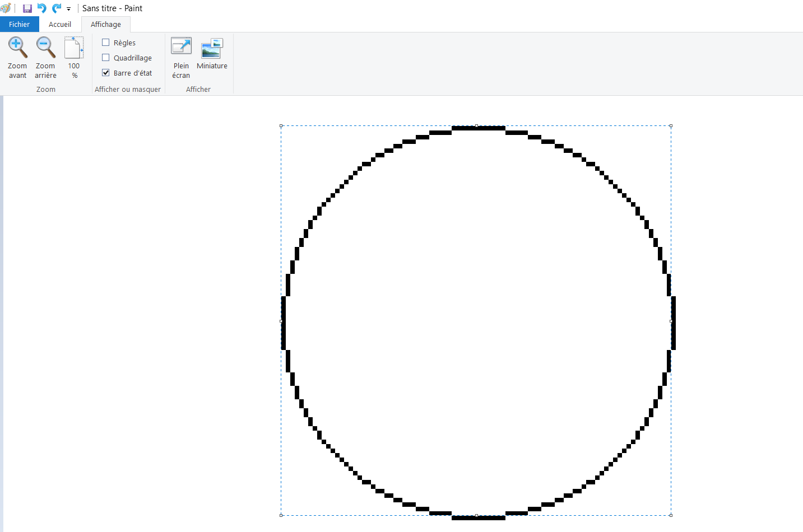Click the bottom-right selection handle of the circle
The image size is (803, 532).
671,515
